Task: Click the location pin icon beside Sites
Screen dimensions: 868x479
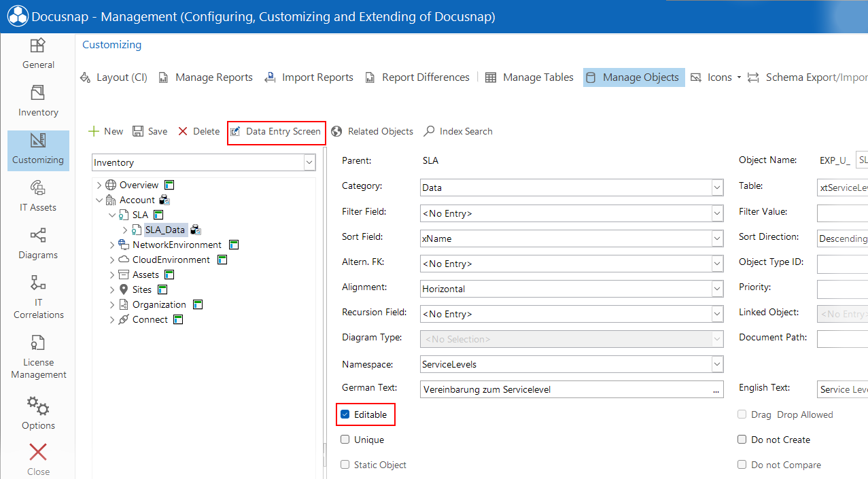Action: click(124, 289)
